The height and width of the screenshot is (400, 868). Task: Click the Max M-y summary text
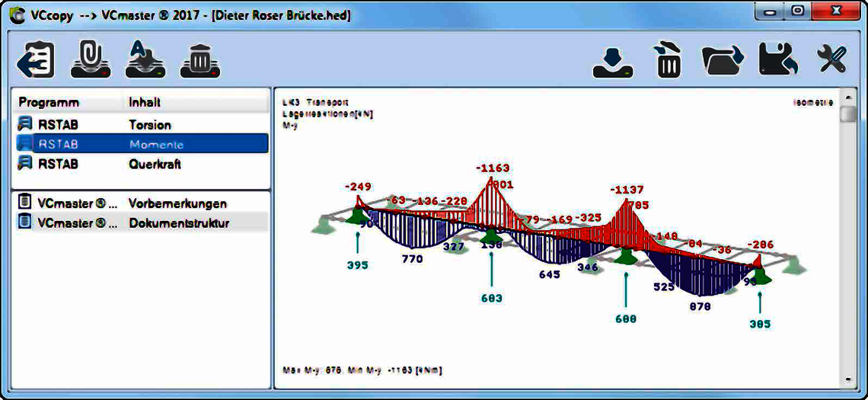(x=362, y=369)
